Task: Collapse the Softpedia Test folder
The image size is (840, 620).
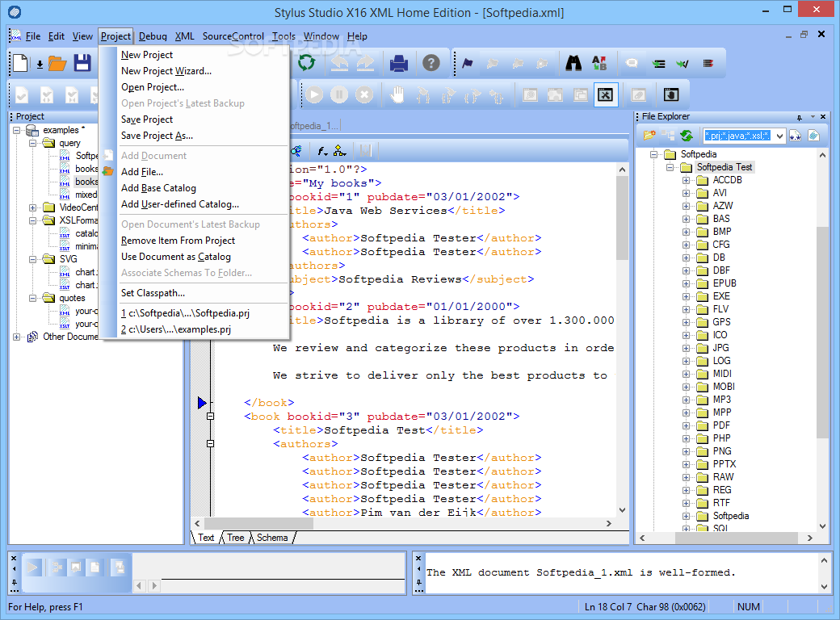Action: coord(670,168)
